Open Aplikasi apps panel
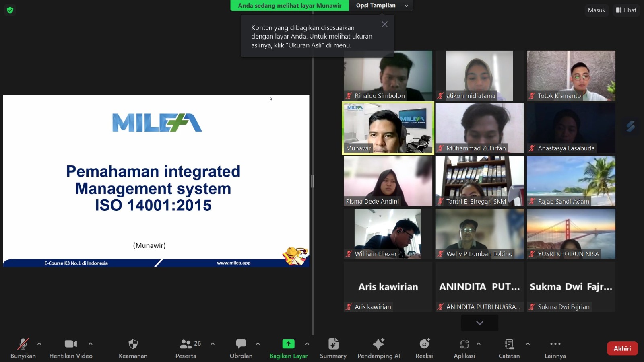This screenshot has height=362, width=644. [x=464, y=348]
